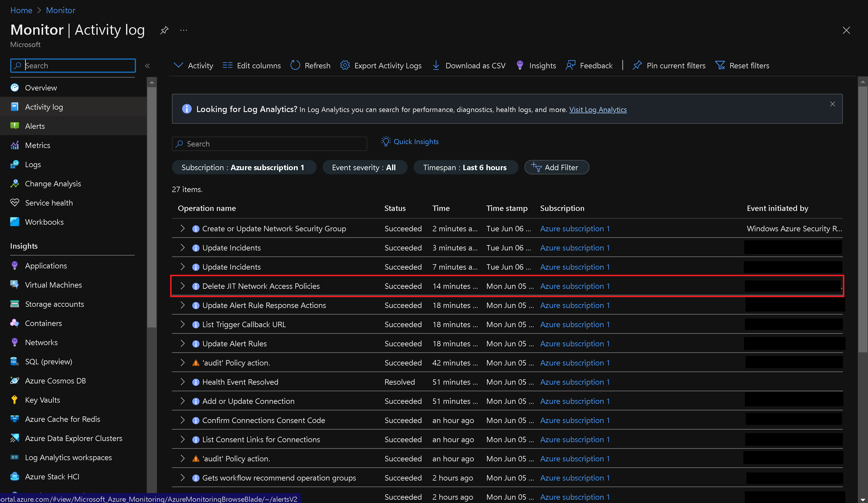
Task: Expand the Update Alert Rule Response Actions row
Action: tap(183, 305)
